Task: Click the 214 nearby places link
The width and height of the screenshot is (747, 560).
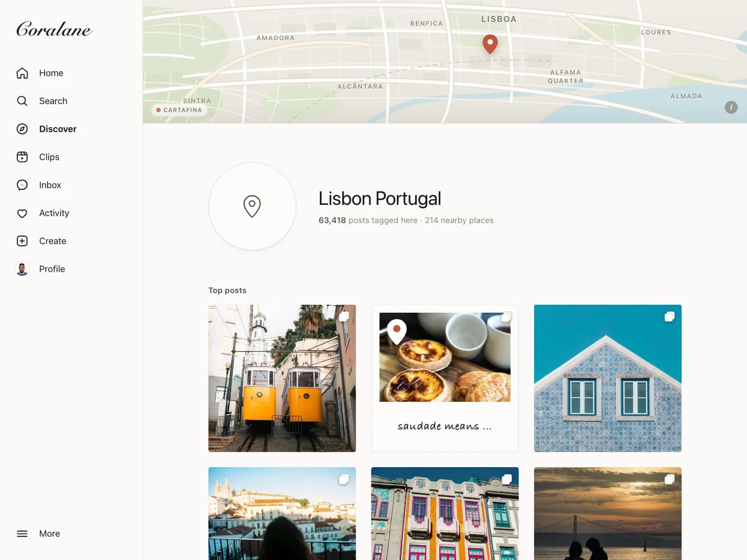Action: (x=459, y=220)
